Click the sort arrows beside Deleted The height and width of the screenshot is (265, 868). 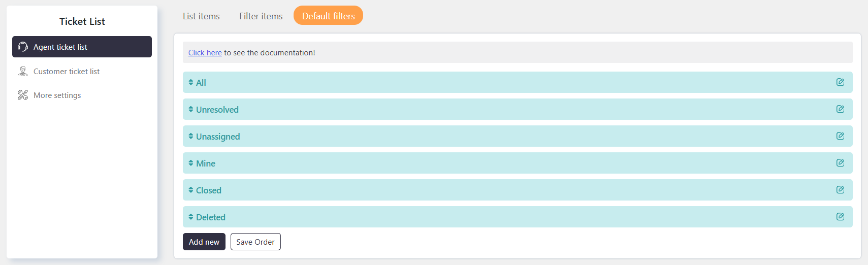click(x=191, y=217)
